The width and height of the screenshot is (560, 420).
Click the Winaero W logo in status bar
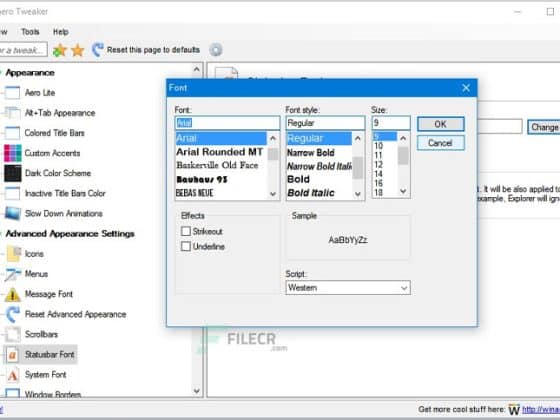[x=514, y=409]
